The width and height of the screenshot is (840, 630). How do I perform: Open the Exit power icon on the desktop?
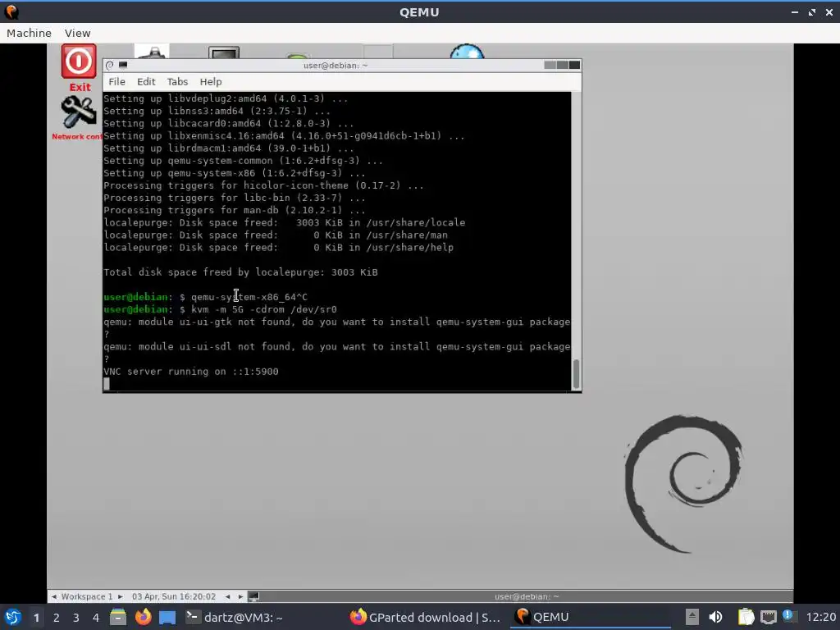79,62
